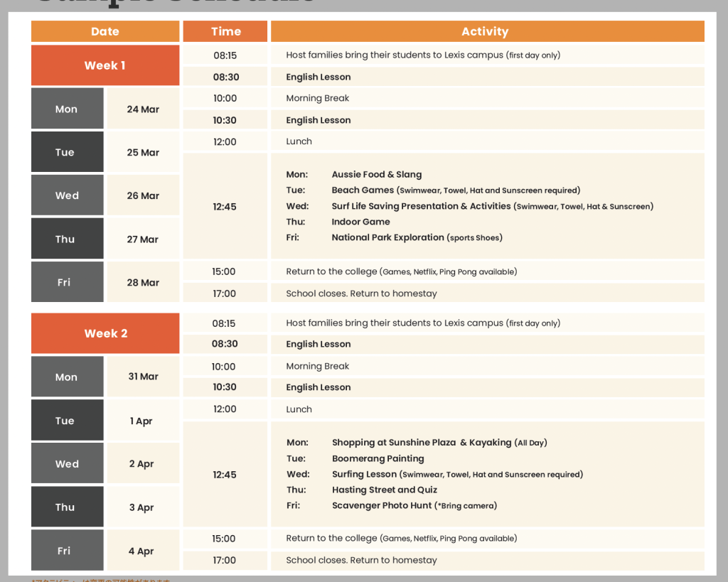Click the 10:30 time in Week 1
Viewport: 728px width, 582px height.
(x=225, y=120)
